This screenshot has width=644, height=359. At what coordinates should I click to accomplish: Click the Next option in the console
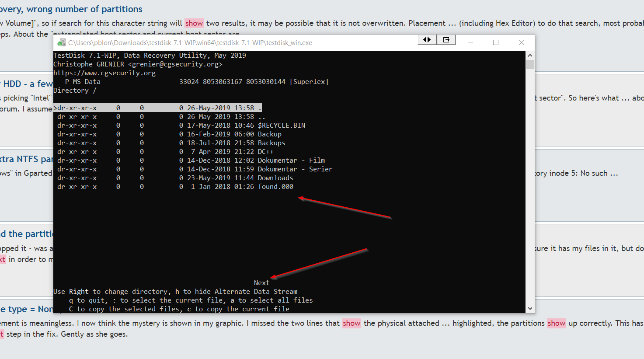pyautogui.click(x=261, y=283)
